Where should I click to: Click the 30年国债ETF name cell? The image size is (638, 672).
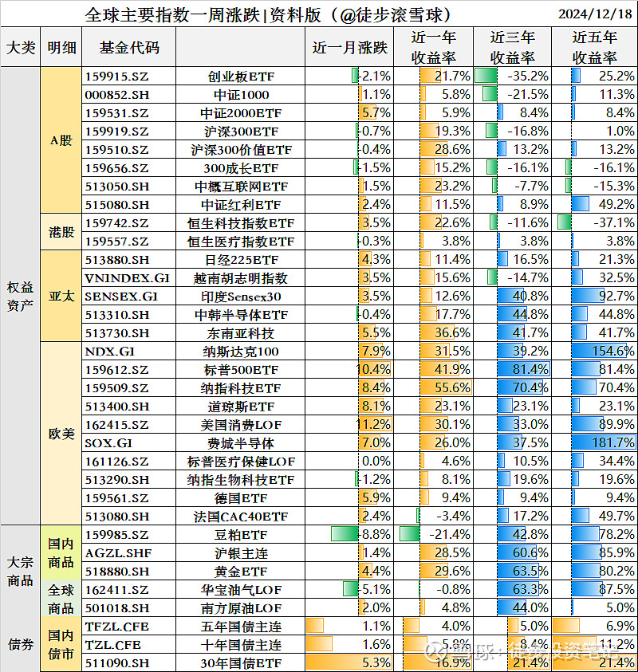[x=241, y=663]
